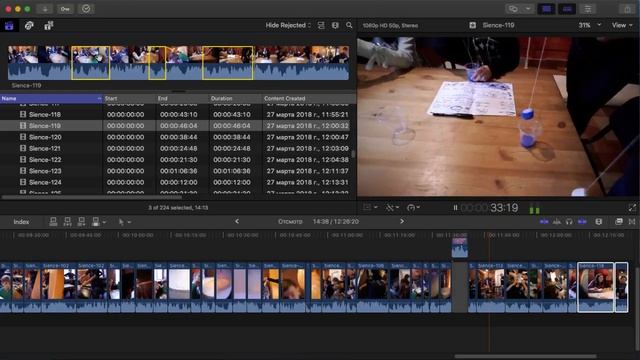Select the highlighted Sience-119 timeline clip
Image resolution: width=640 pixels, height=360 pixels.
point(596,287)
